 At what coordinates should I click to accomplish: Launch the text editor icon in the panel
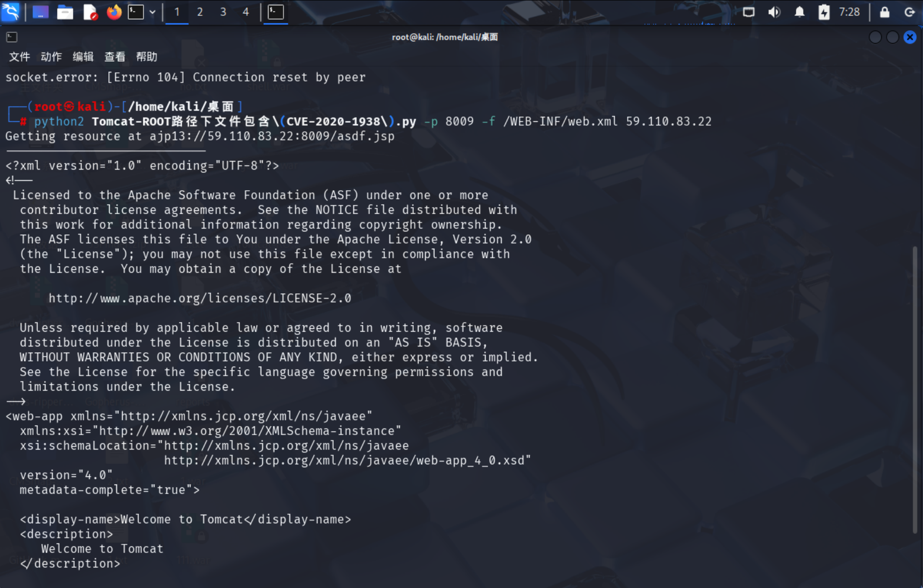pos(90,12)
